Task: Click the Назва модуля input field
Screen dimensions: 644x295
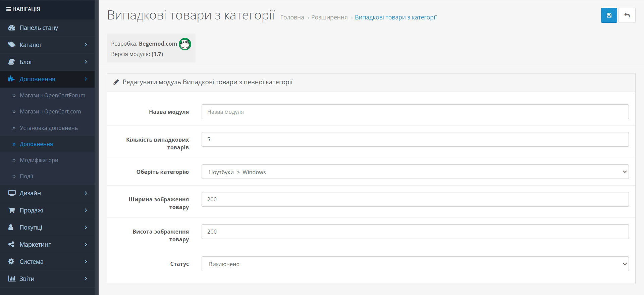Action: [x=415, y=112]
